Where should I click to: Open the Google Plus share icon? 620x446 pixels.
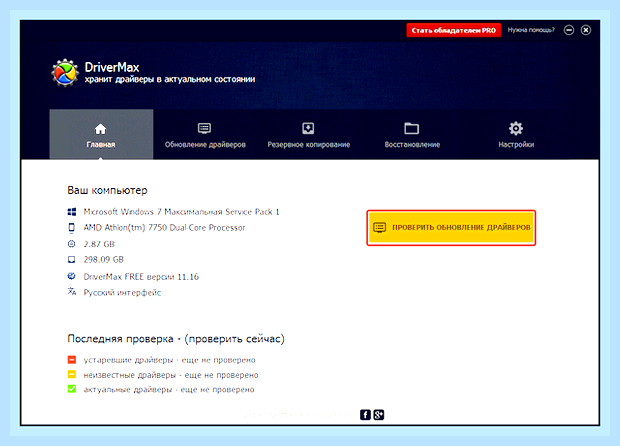379,415
